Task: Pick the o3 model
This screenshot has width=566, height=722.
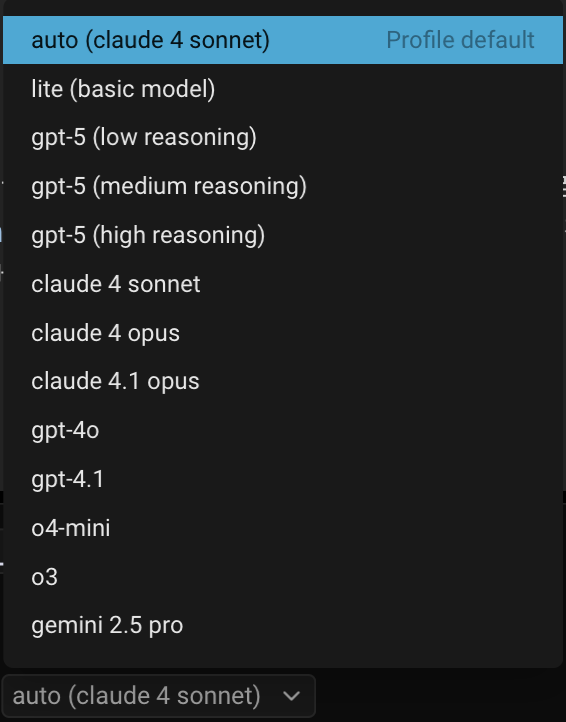Action: (283, 576)
